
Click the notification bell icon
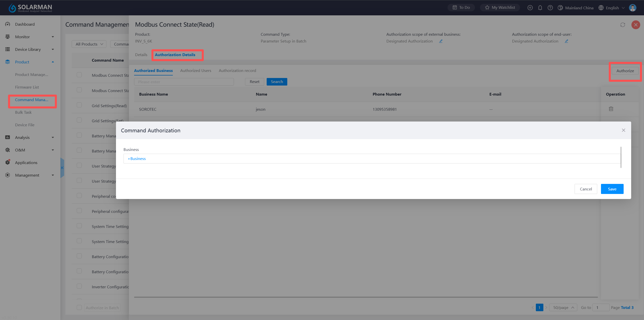(540, 8)
